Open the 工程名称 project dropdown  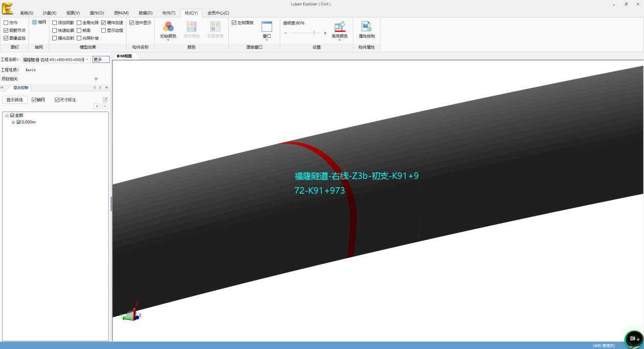pos(87,59)
